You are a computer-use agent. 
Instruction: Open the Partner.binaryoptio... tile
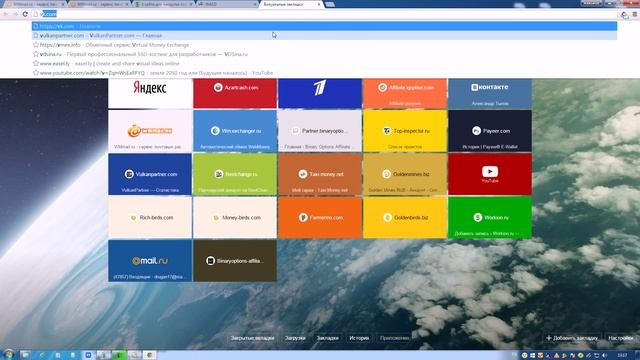[320, 131]
